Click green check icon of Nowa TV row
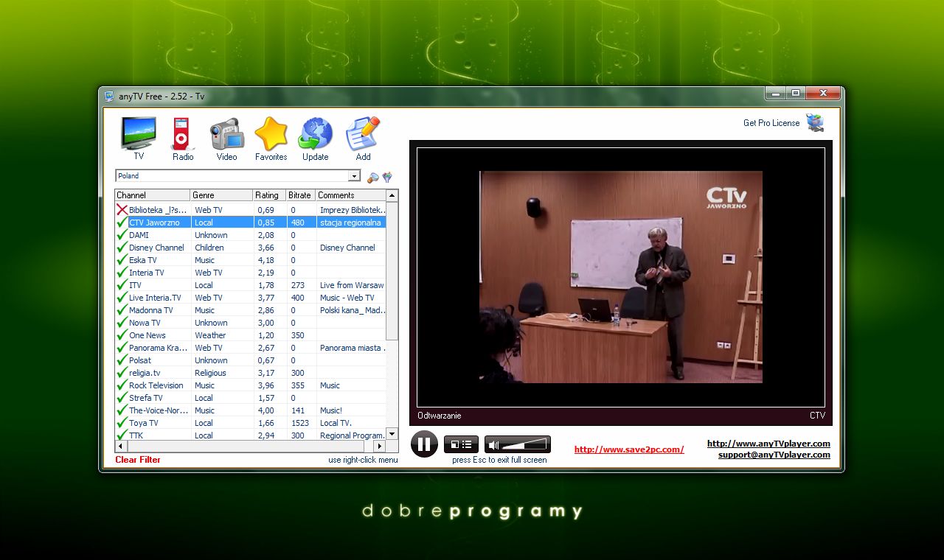Viewport: 944px width, 560px height. 122,323
